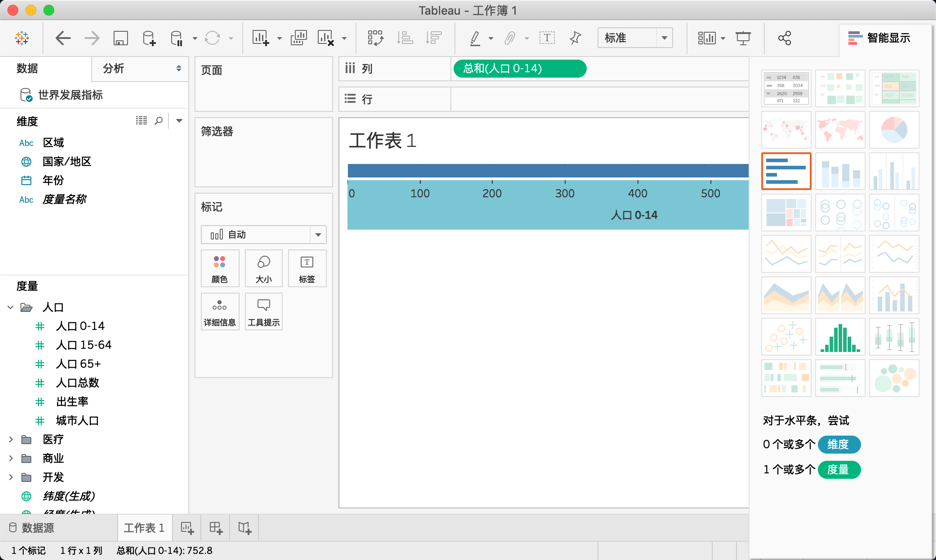Click the 工作表 1 sheet title
This screenshot has width=936, height=560.
tap(383, 141)
